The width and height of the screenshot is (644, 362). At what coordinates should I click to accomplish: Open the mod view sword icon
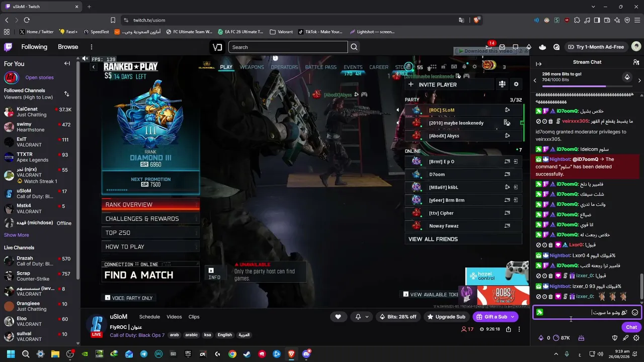[x=625, y=338]
